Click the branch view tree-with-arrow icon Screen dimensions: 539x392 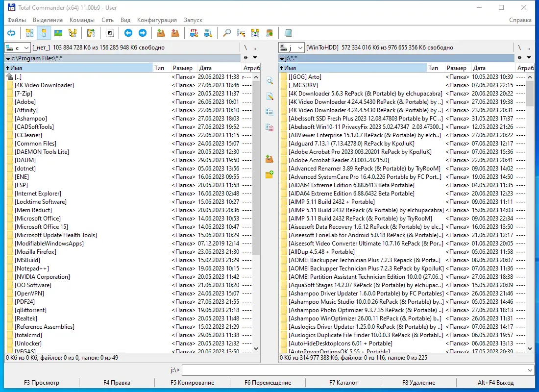click(91, 33)
